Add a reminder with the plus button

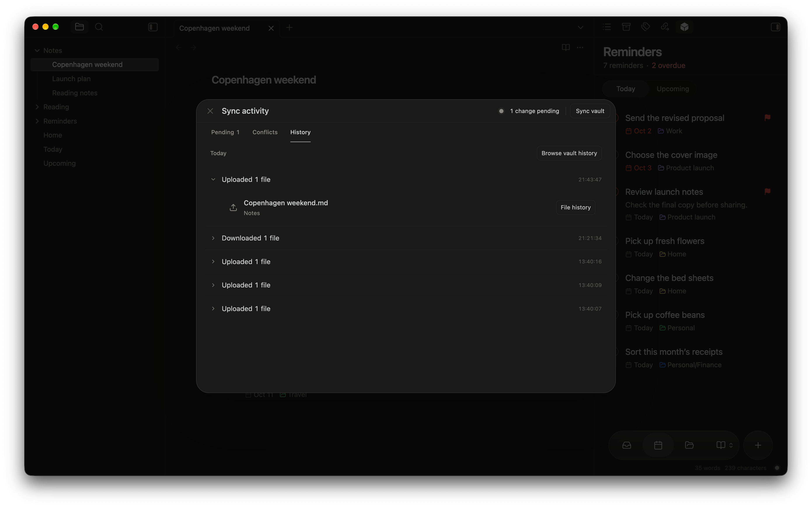(758, 445)
